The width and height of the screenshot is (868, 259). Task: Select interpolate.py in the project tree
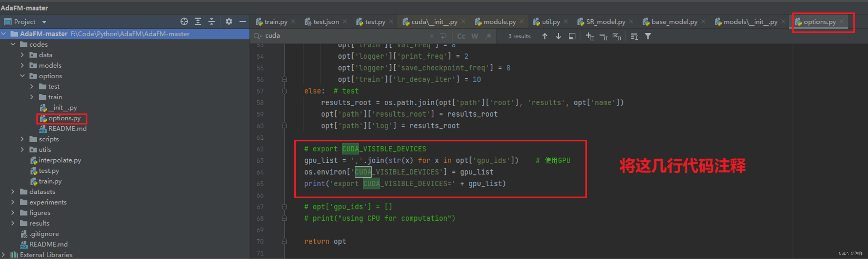pos(56,160)
